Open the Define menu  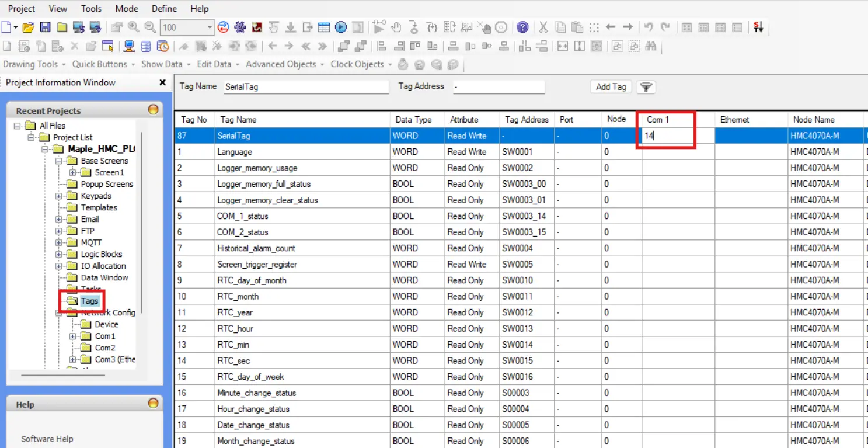164,9
